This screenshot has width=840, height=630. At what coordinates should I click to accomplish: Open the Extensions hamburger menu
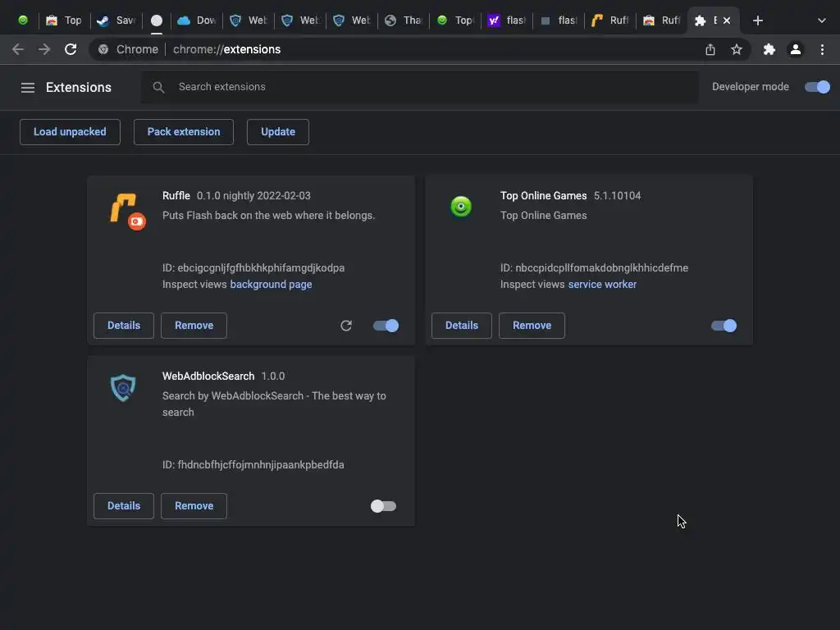[x=27, y=87]
